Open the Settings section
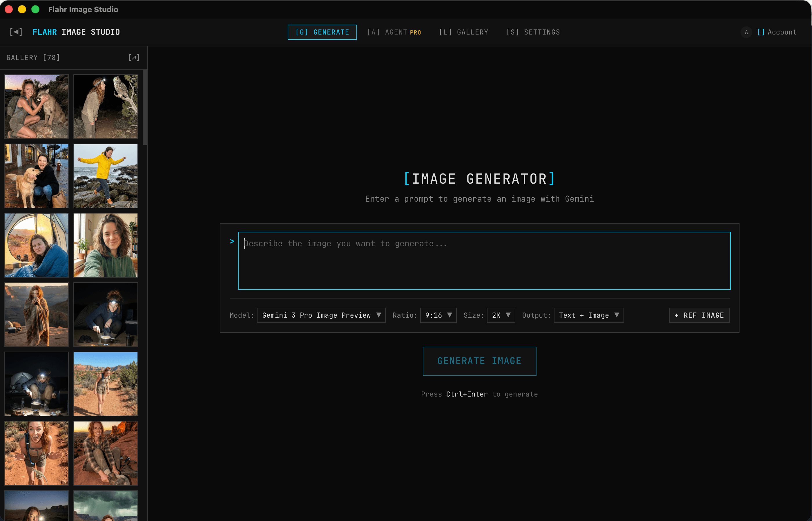 pos(533,32)
